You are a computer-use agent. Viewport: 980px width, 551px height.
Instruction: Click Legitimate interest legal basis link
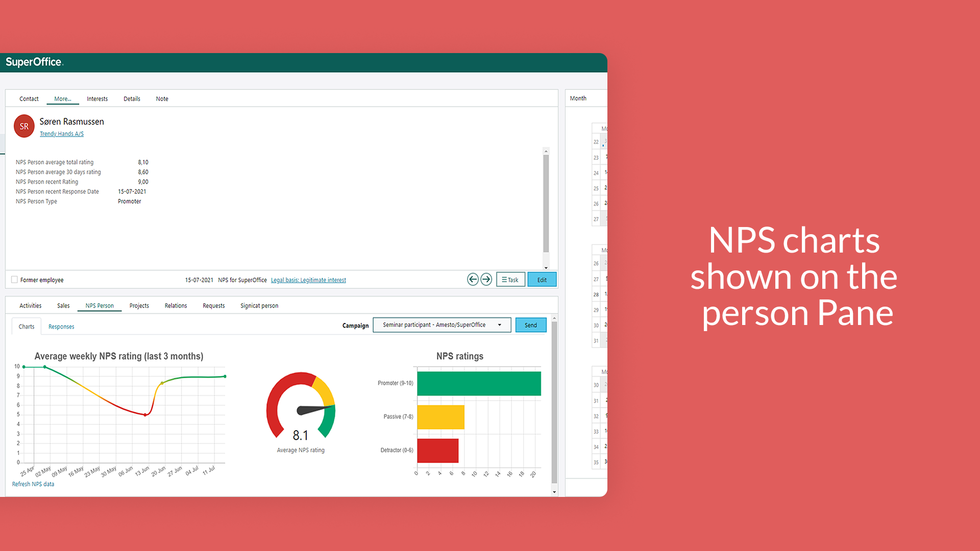pos(309,280)
